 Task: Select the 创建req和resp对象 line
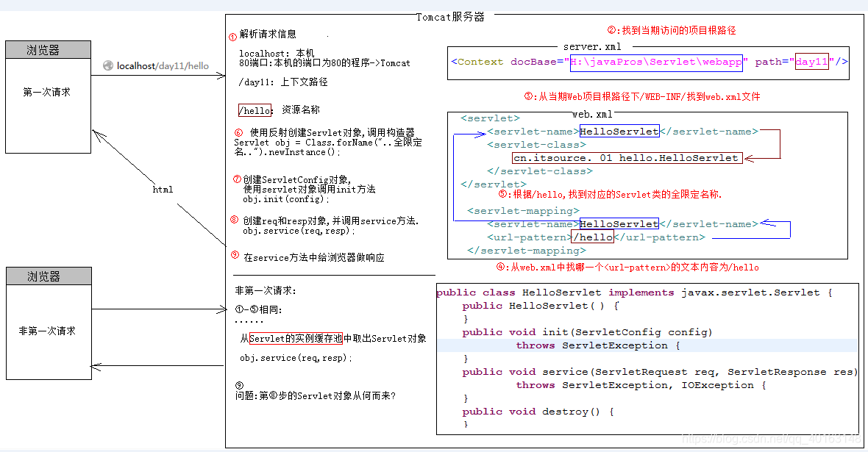[330, 220]
